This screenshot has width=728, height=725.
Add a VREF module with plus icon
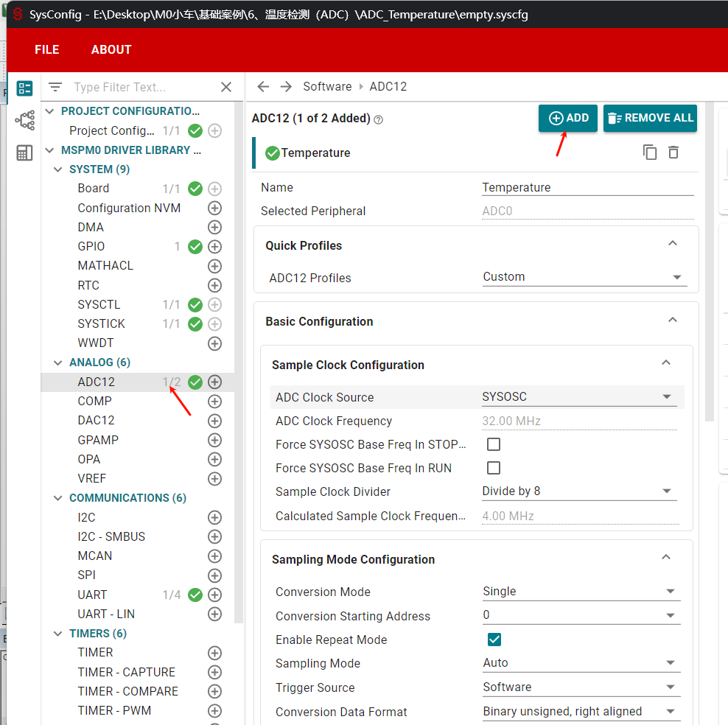tap(214, 478)
